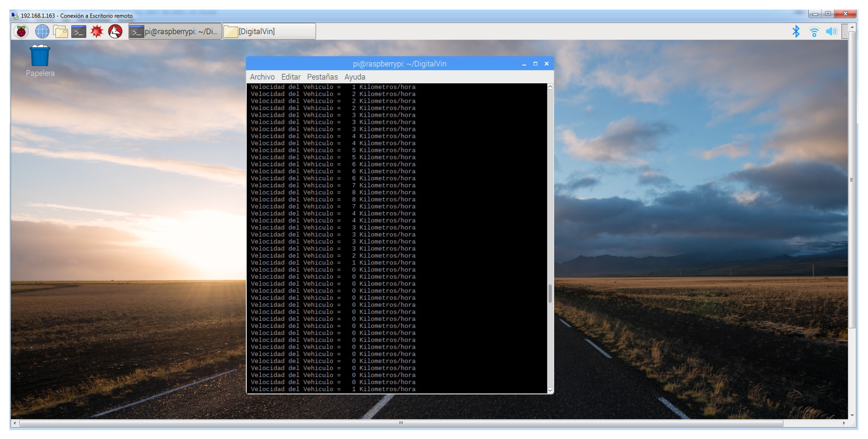Launch the web browser globe icon
Viewport: 868px width, 439px height.
pyautogui.click(x=42, y=32)
